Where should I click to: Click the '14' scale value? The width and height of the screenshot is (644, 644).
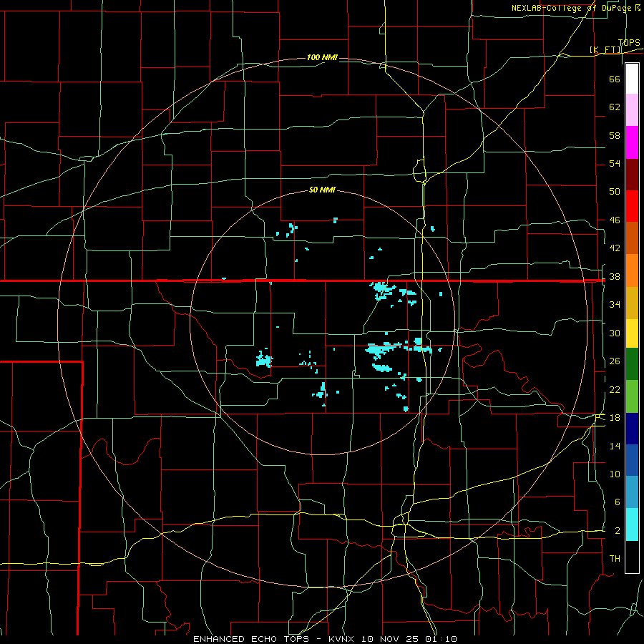615,446
